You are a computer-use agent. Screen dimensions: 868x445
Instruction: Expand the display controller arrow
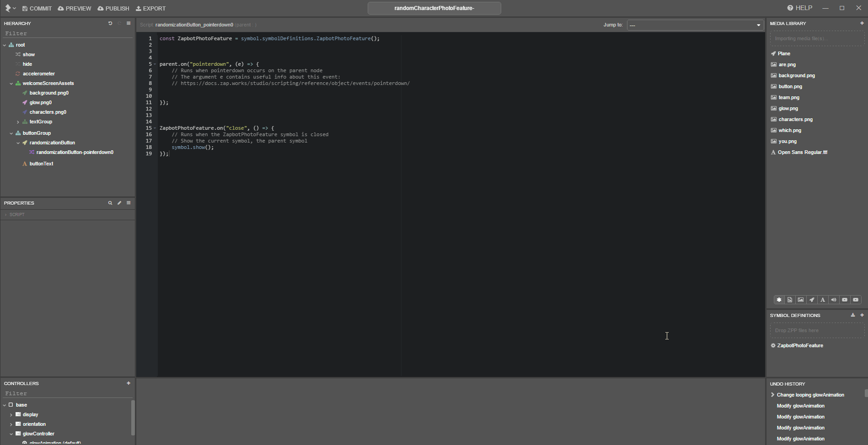pos(11,414)
